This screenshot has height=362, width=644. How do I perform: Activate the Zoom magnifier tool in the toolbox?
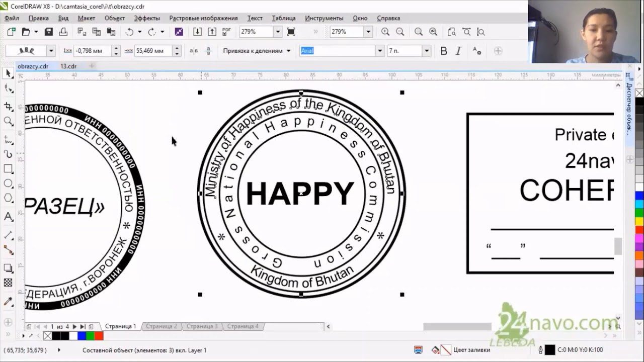coord(8,121)
